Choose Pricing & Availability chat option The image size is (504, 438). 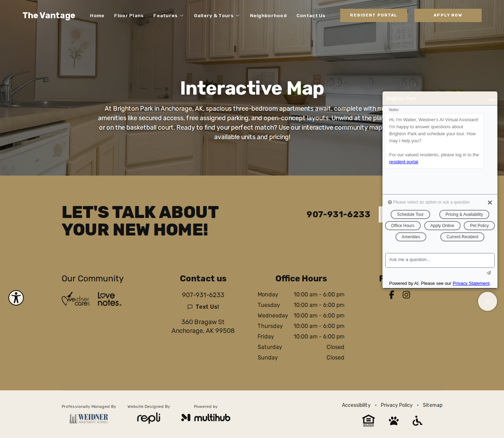[464, 214]
